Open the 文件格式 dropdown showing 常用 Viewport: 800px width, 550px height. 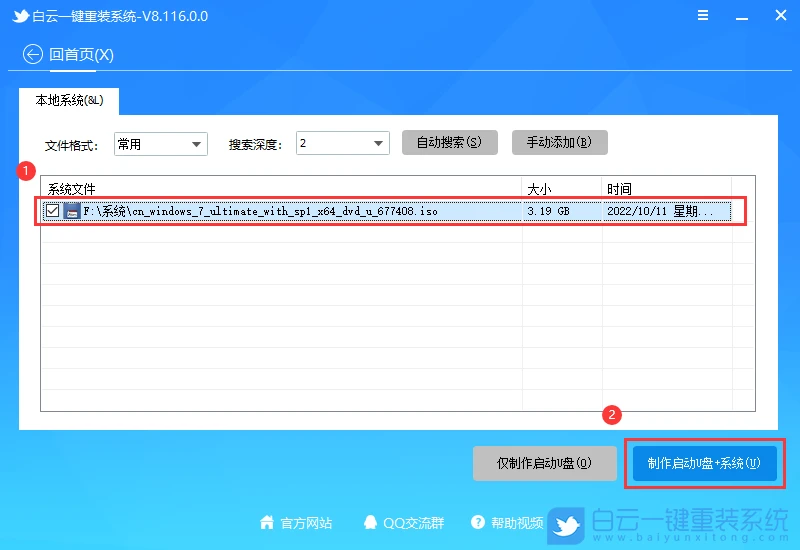[x=161, y=144]
